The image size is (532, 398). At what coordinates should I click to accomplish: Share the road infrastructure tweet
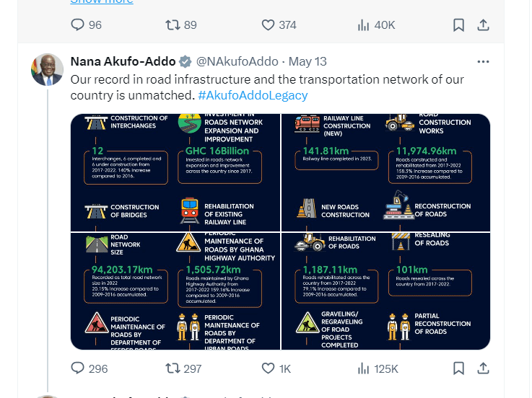(x=483, y=368)
